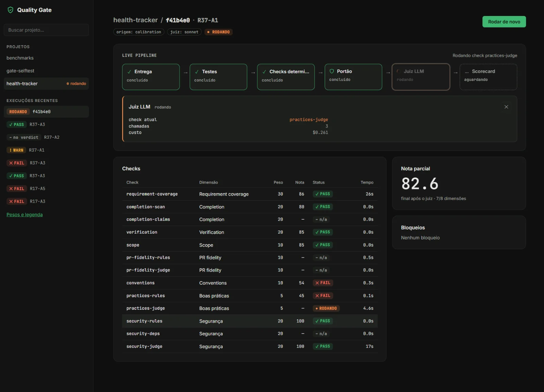Viewport: 544px width, 392px height.
Task: Select the Checks determi... pipeline stage
Action: coord(286,77)
